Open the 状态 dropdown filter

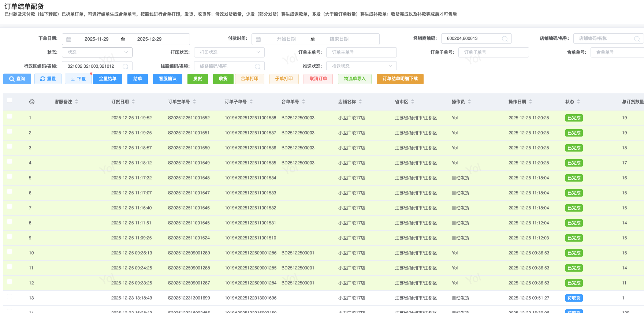pyautogui.click(x=97, y=52)
